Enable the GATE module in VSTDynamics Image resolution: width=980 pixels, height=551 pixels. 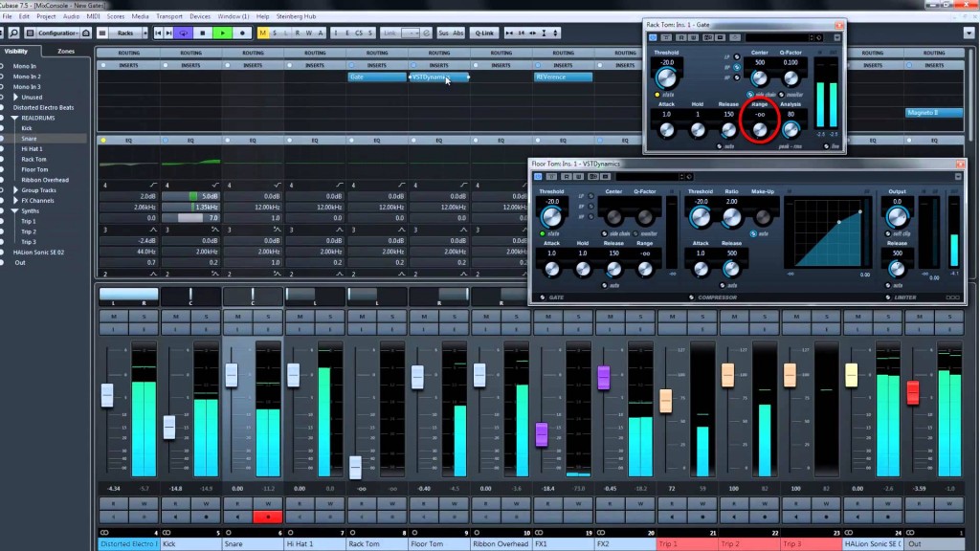click(x=543, y=298)
